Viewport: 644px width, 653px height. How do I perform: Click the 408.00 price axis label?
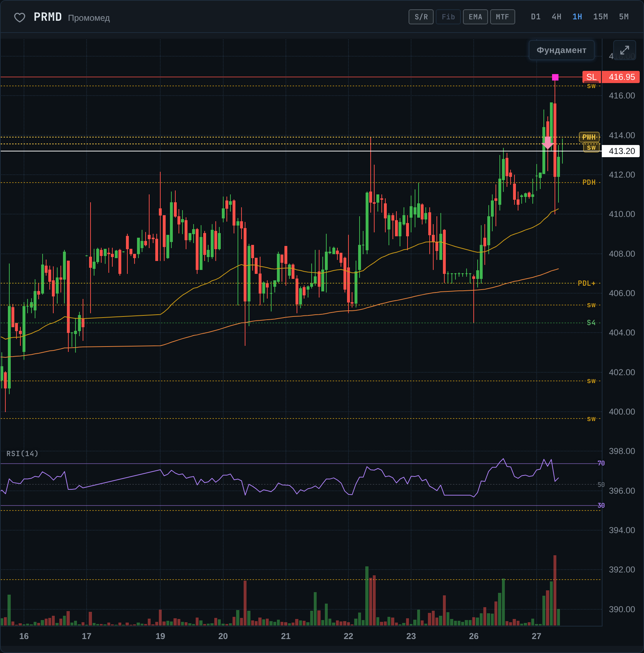[x=622, y=254]
